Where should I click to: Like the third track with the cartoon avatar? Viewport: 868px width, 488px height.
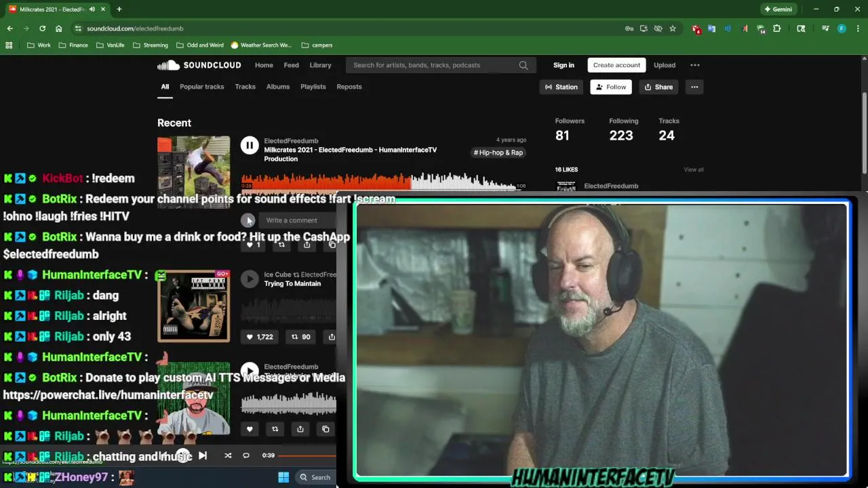[250, 429]
